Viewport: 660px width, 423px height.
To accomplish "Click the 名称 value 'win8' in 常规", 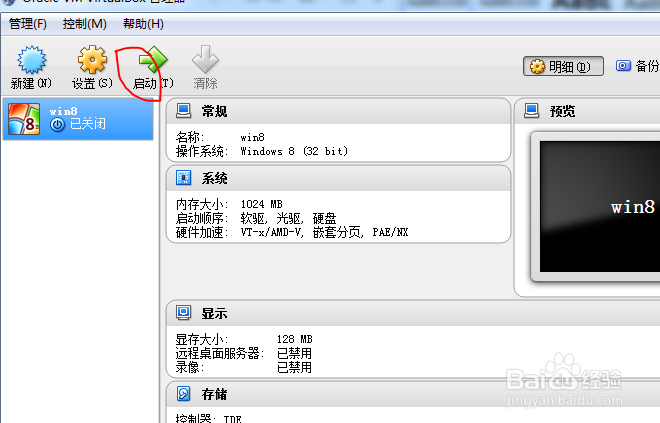I will click(253, 138).
